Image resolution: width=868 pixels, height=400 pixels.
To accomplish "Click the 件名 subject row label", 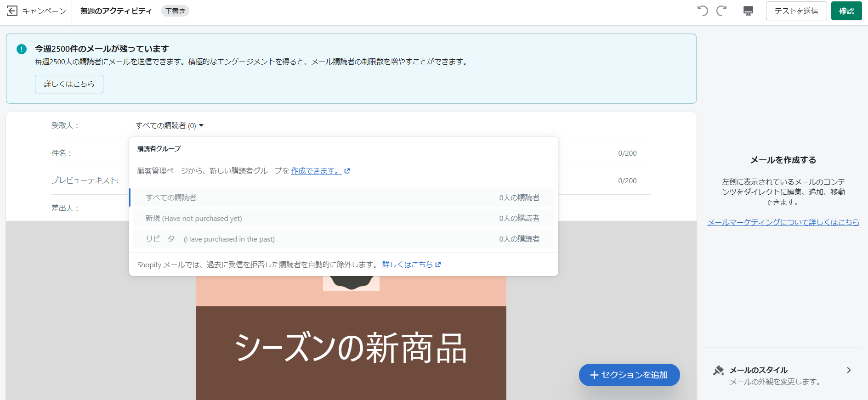I will [61, 153].
